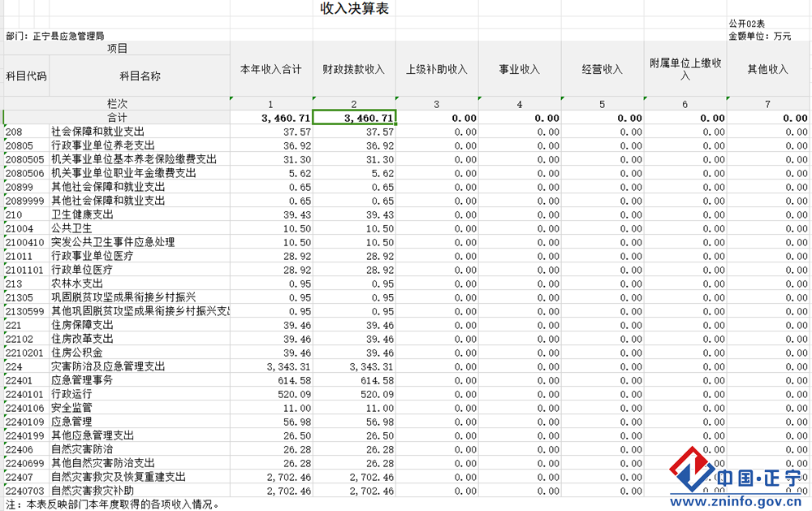This screenshot has height=511, width=812.
Task: Click the code cell 22406
Action: [27, 449]
